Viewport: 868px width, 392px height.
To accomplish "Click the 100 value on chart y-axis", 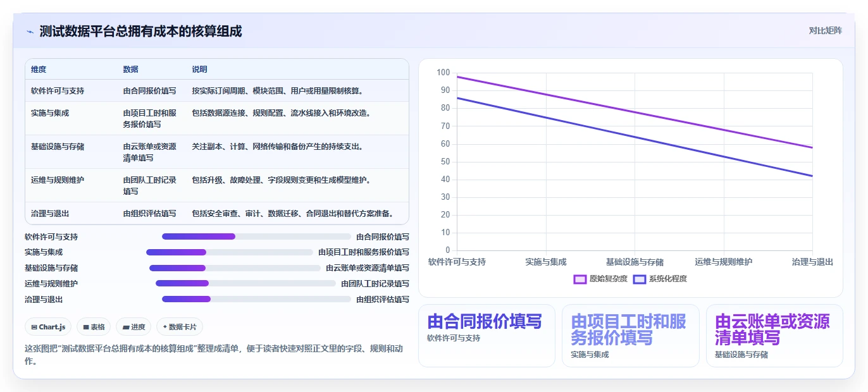I will pyautogui.click(x=443, y=73).
